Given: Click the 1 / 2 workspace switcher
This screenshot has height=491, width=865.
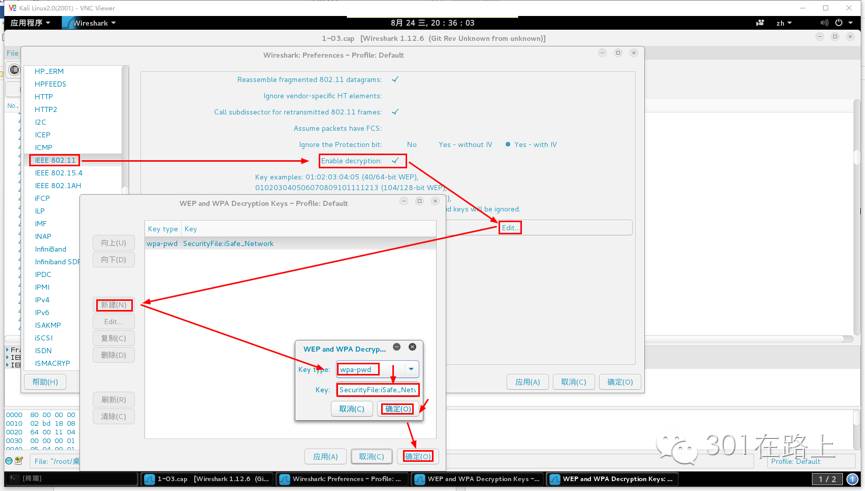Looking at the screenshot, I should pyautogui.click(x=827, y=479).
